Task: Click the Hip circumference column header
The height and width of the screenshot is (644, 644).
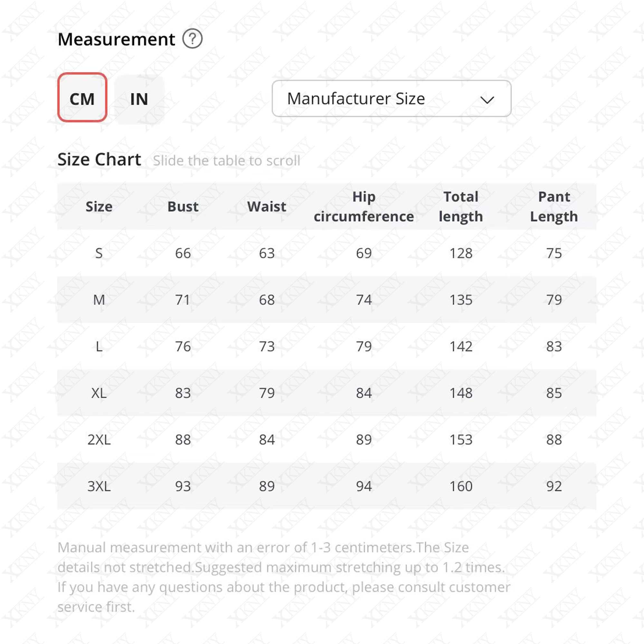Action: pos(364,207)
